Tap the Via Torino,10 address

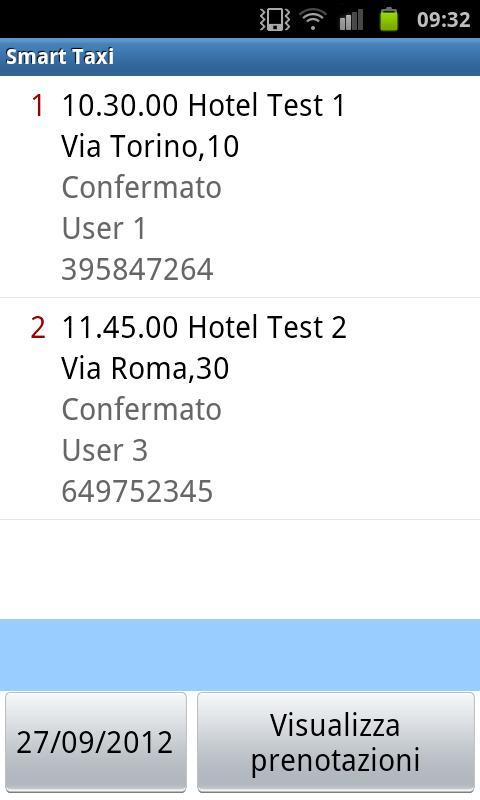150,146
